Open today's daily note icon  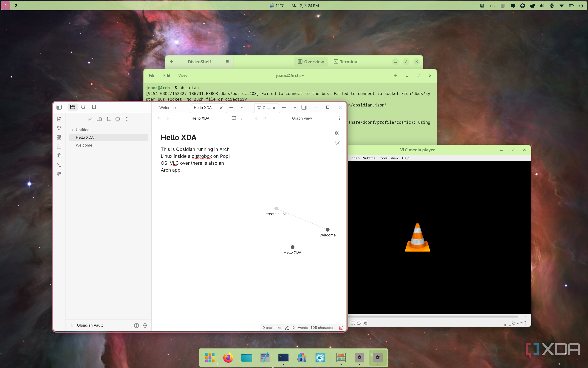click(x=59, y=147)
